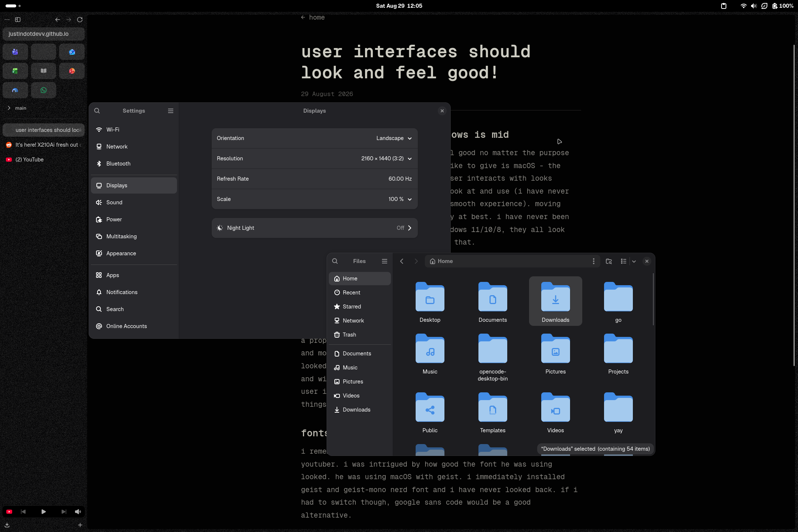Viewport: 798px width, 532px height.
Task: Skip to next track in media player
Action: click(64, 512)
